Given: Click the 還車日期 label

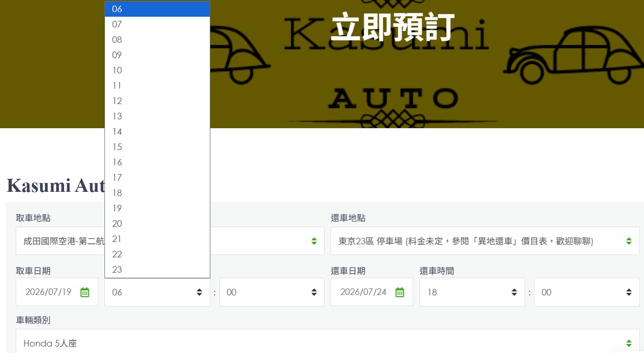Looking at the screenshot, I should coord(348,271).
